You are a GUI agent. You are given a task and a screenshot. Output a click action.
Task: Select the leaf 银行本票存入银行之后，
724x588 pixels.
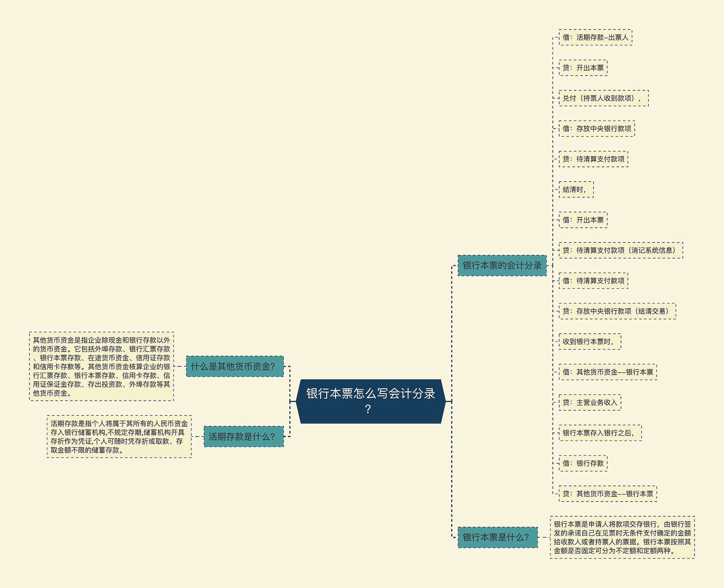[600, 433]
